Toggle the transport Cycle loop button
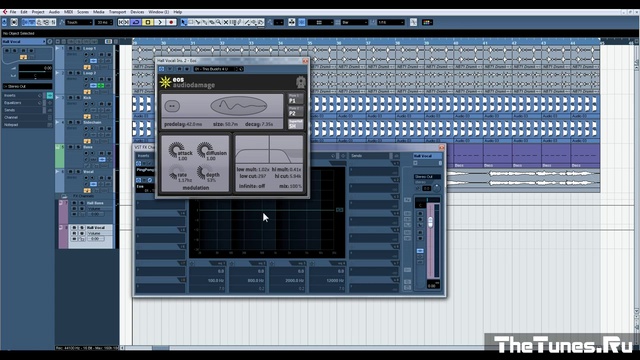This screenshot has height=360, width=640. (x=136, y=22)
